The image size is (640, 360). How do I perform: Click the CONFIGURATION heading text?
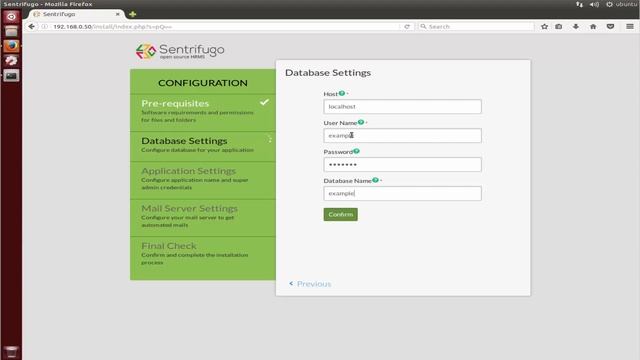[x=203, y=83]
